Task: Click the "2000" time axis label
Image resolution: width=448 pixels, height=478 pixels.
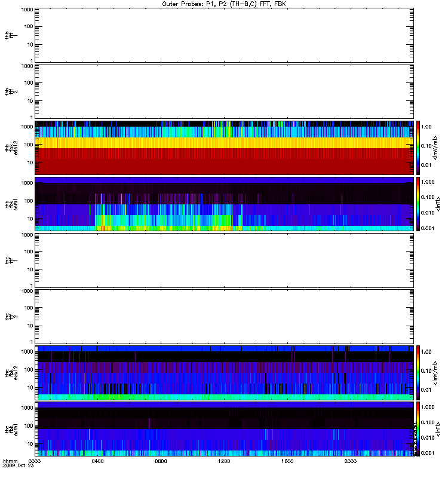Action: coord(351,461)
